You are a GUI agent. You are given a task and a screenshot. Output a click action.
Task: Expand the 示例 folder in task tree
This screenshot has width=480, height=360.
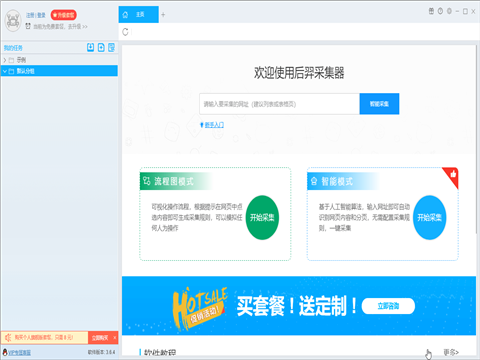pos(5,60)
